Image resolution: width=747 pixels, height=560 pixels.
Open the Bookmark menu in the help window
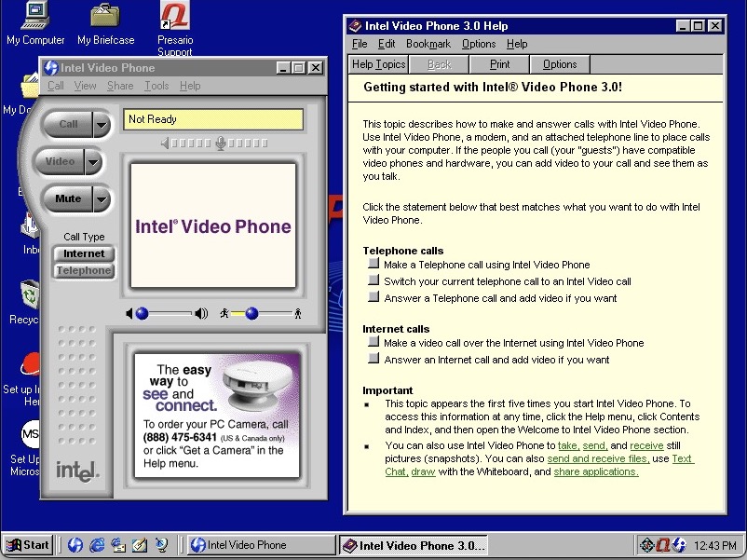(x=427, y=43)
